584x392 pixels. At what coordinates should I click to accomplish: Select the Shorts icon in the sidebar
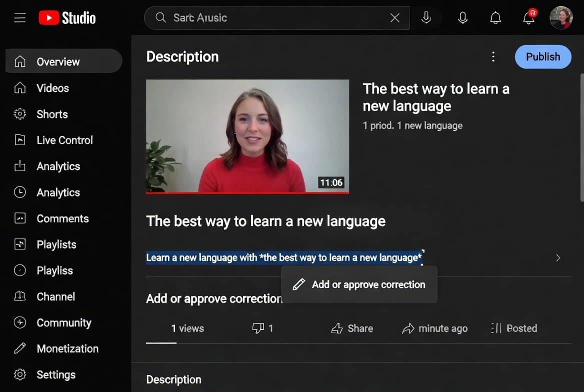tap(20, 114)
